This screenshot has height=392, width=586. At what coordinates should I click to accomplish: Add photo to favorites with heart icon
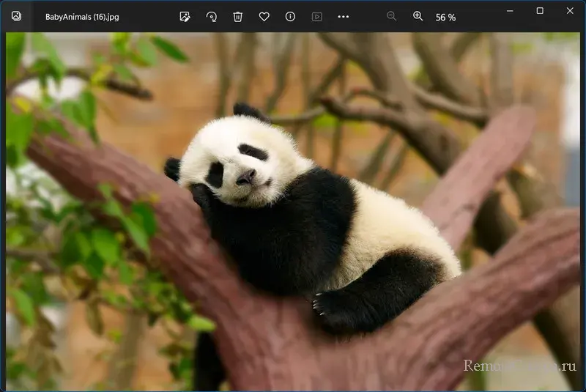[264, 16]
